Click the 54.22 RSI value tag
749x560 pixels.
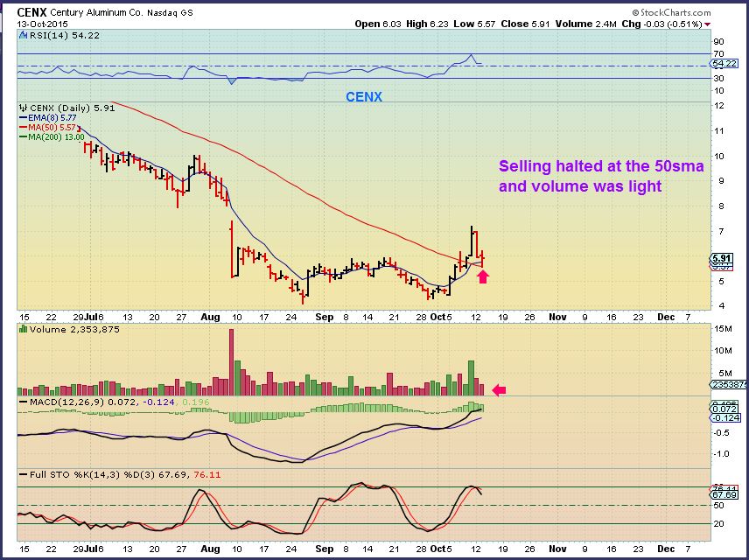point(724,64)
